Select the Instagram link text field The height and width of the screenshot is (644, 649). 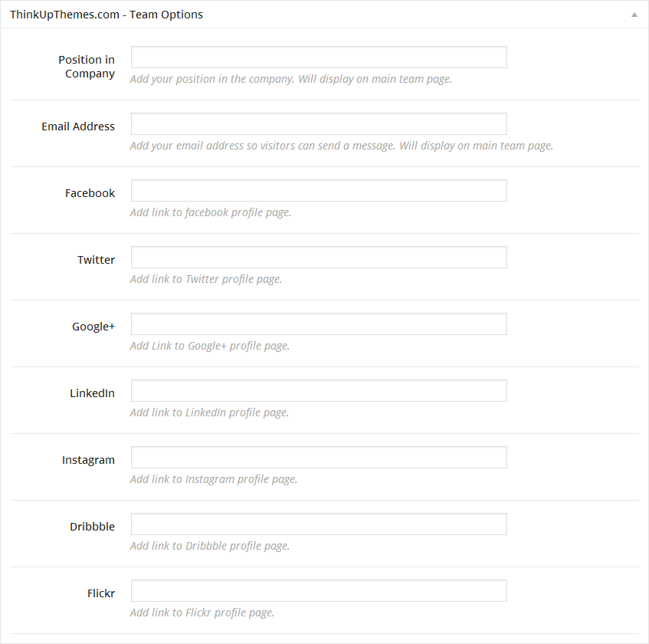click(319, 458)
